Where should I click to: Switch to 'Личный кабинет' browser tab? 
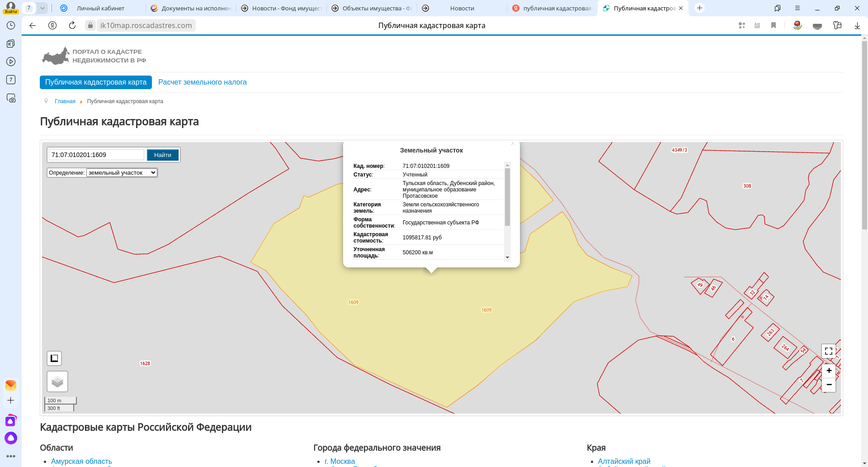click(100, 8)
